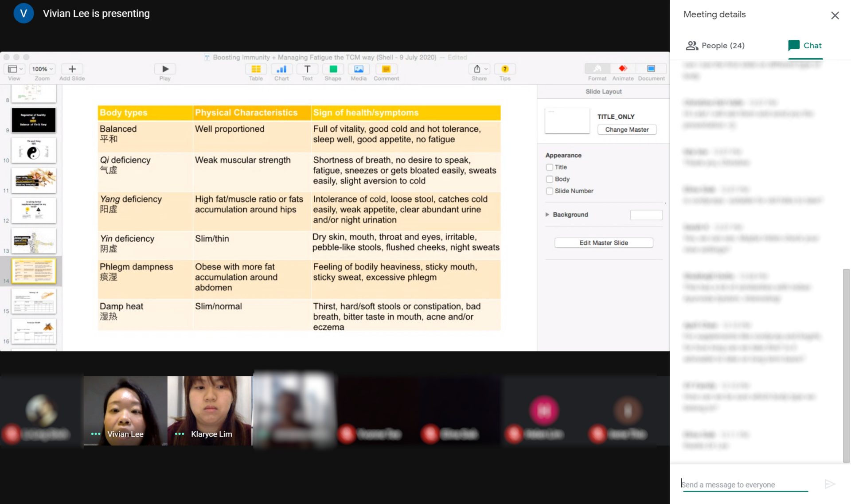Toggle the Slide Number checkbox

550,191
